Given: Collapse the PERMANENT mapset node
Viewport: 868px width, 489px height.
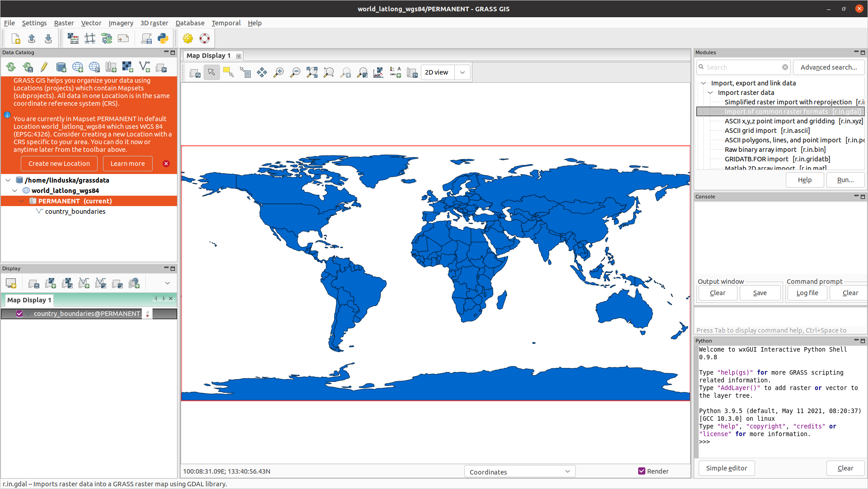Looking at the screenshot, I should (x=22, y=201).
